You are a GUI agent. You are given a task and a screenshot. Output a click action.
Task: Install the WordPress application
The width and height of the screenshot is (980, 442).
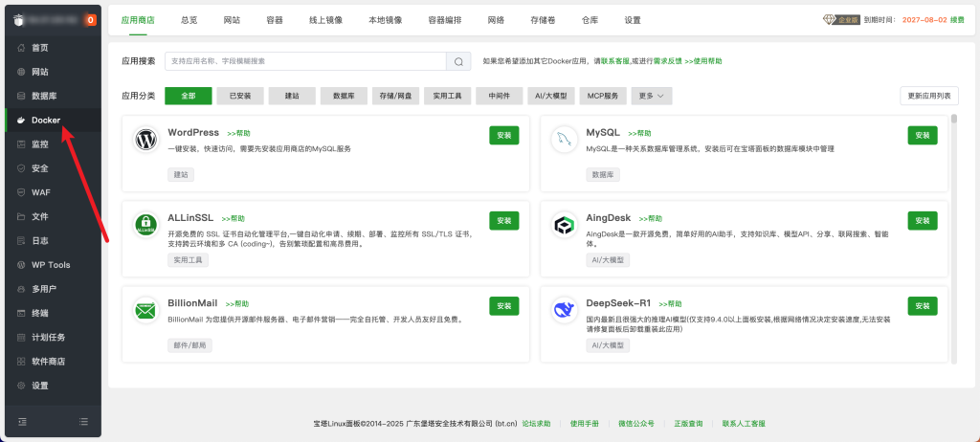tap(503, 136)
